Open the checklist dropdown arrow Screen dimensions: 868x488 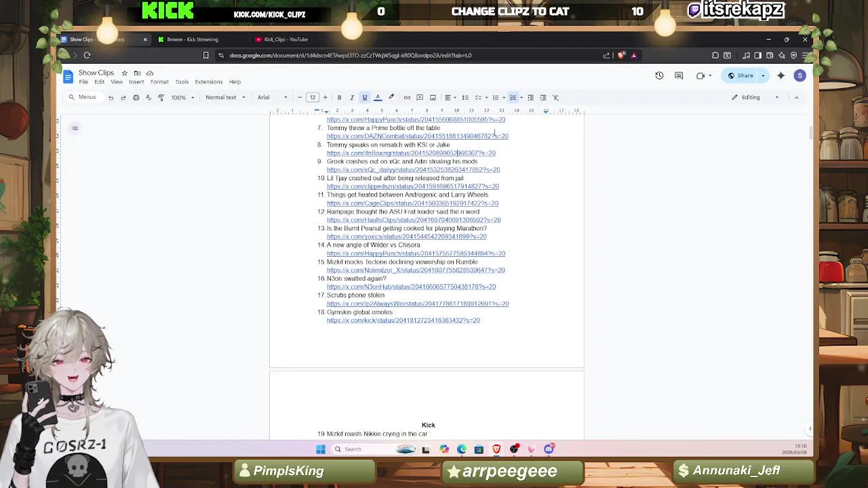pos(486,98)
